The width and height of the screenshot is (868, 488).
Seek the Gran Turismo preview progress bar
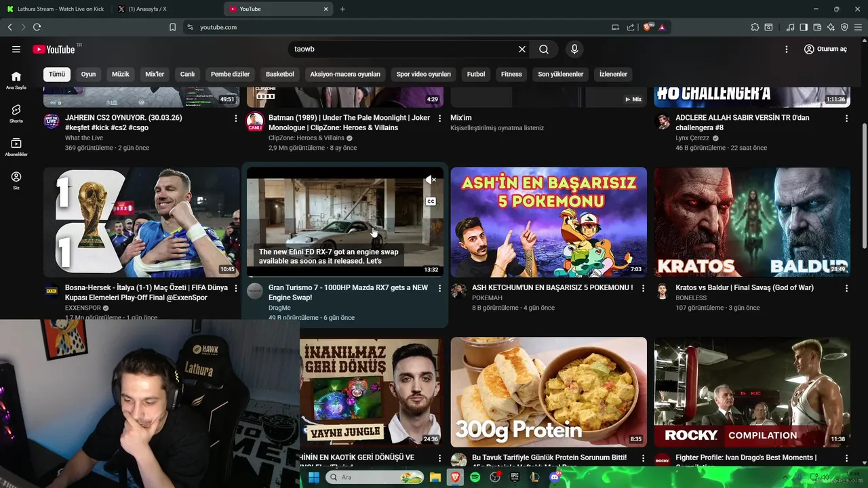click(345, 277)
